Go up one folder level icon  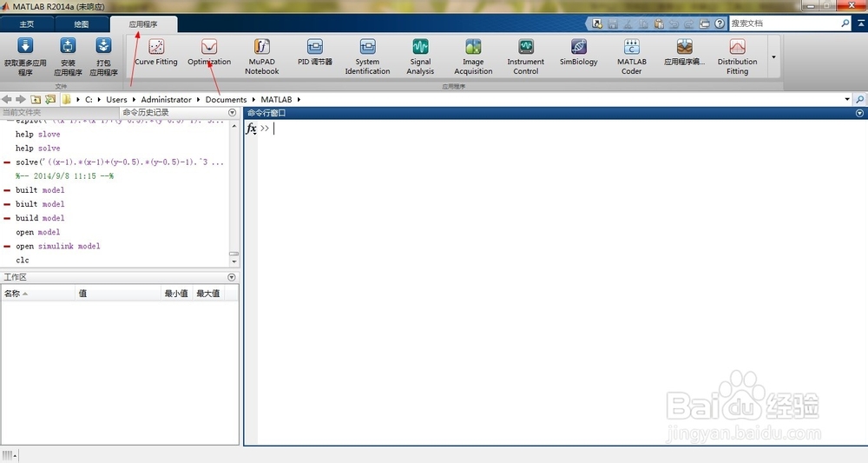(36, 99)
